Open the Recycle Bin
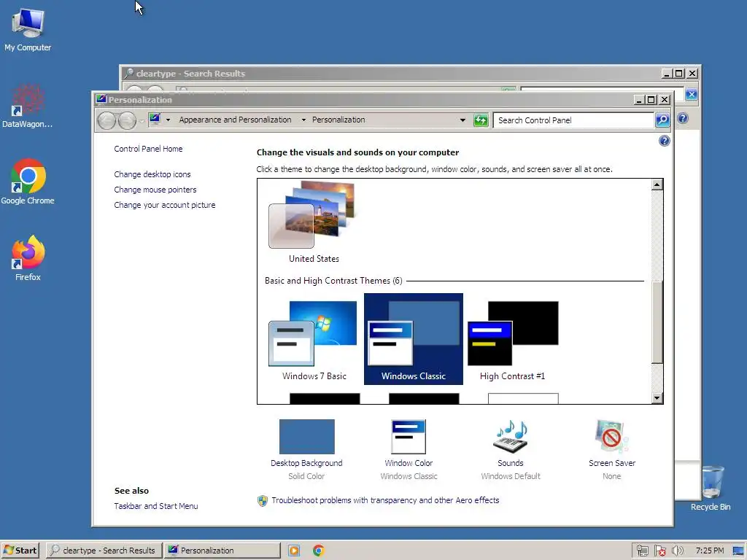 coord(711,489)
